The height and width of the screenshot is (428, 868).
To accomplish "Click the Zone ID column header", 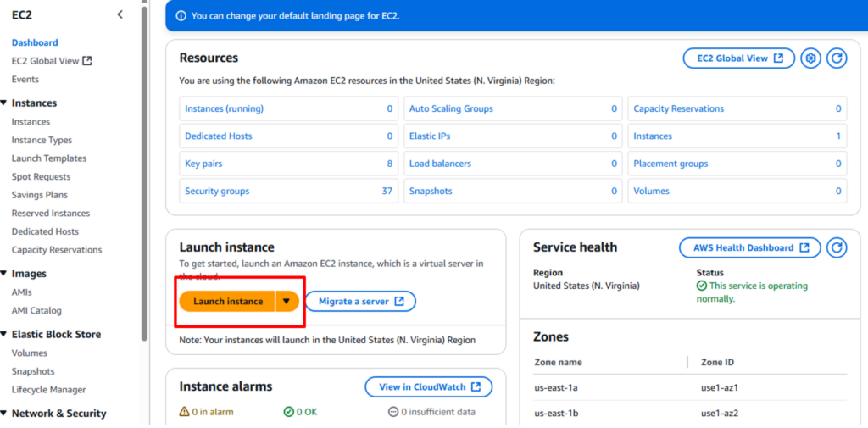I will tap(717, 362).
